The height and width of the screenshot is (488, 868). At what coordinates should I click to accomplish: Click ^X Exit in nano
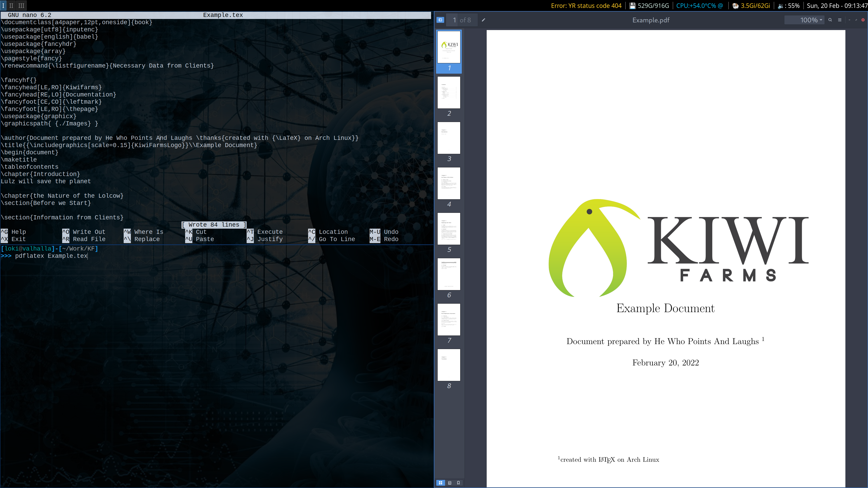click(x=14, y=239)
